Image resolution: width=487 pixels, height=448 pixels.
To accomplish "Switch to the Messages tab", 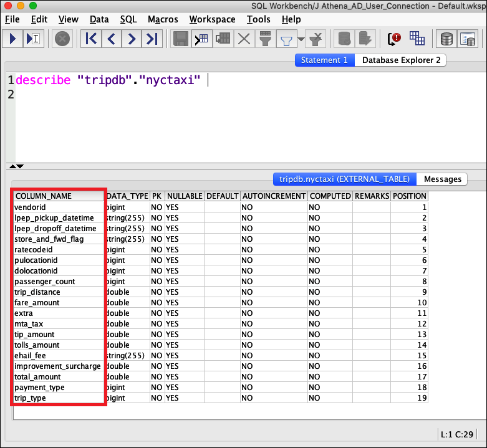I will (x=443, y=179).
